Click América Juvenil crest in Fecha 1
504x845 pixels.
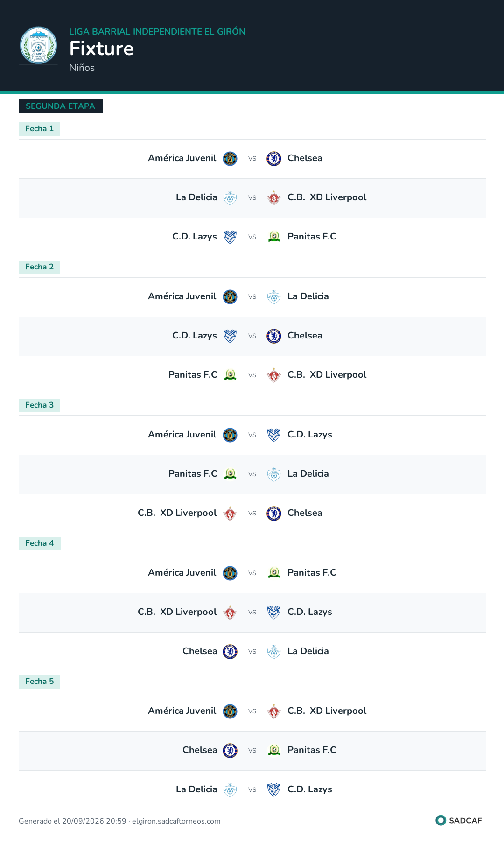(x=230, y=159)
